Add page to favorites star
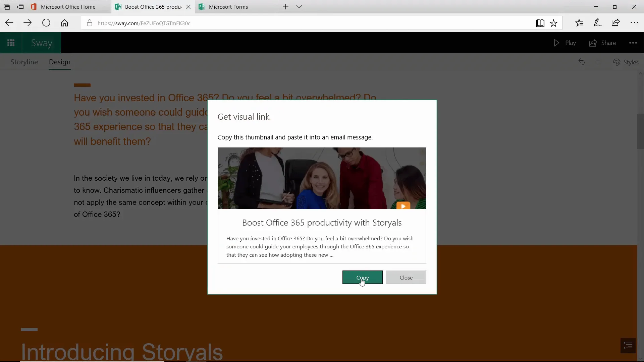Image resolution: width=644 pixels, height=362 pixels. 553,23
